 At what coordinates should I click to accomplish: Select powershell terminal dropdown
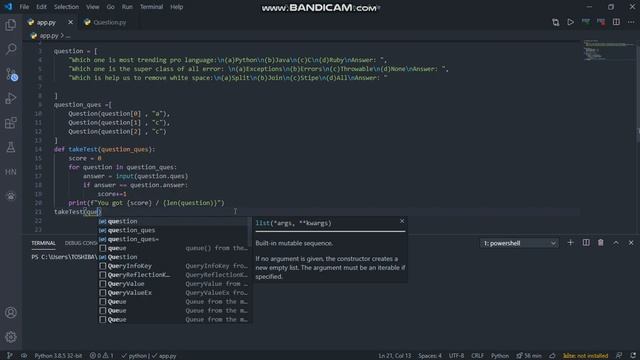coord(519,243)
